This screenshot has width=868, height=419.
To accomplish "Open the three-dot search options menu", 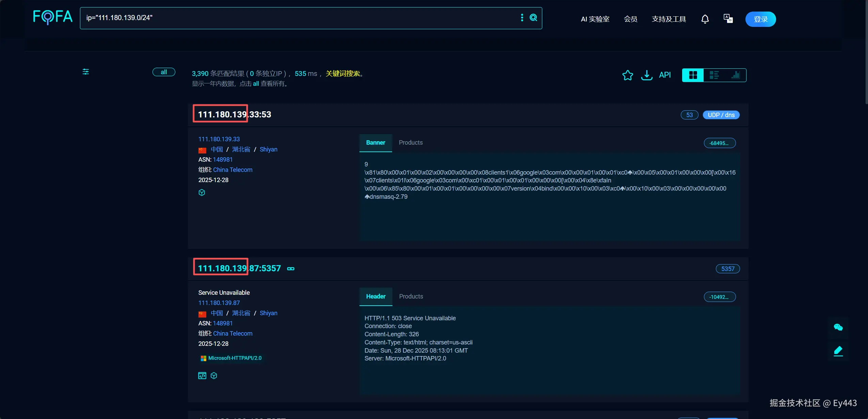I will click(522, 18).
